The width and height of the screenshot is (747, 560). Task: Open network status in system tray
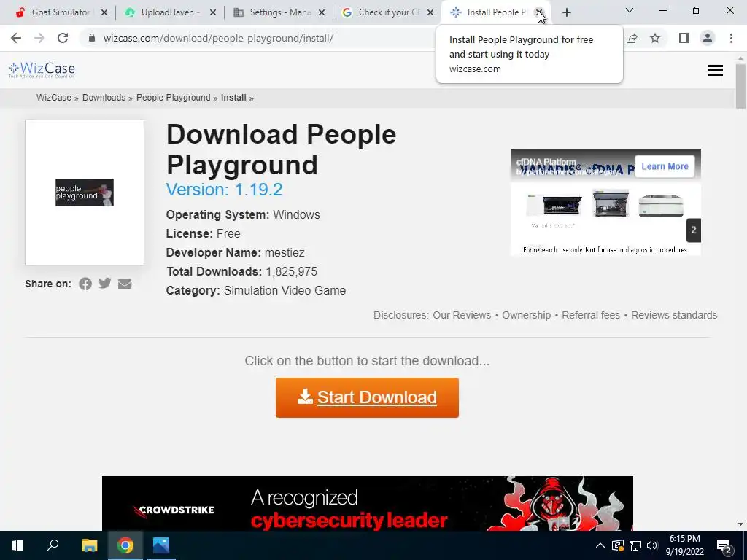pyautogui.click(x=635, y=545)
